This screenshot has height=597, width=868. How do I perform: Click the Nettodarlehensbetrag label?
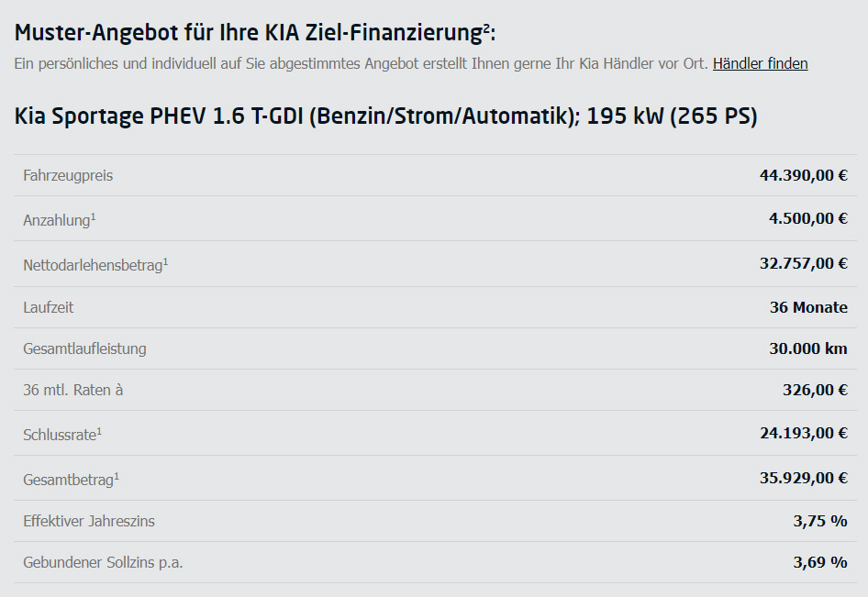pyautogui.click(x=95, y=264)
